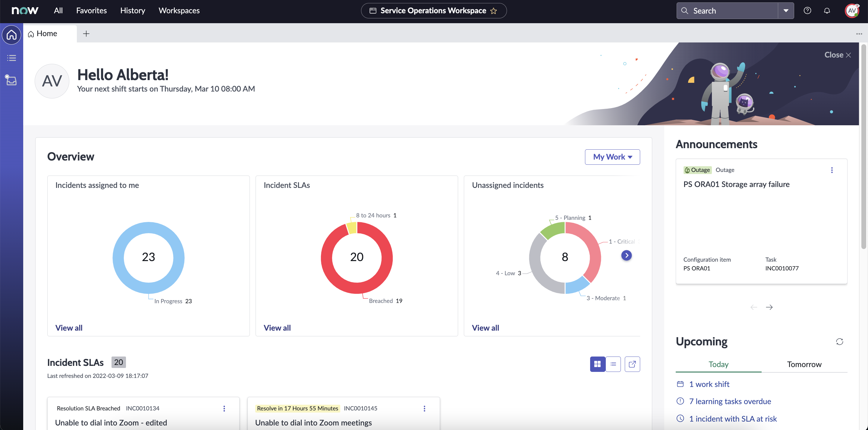Image resolution: width=868 pixels, height=430 pixels.
Task: Open 7 learning tasks overdue
Action: 730,401
